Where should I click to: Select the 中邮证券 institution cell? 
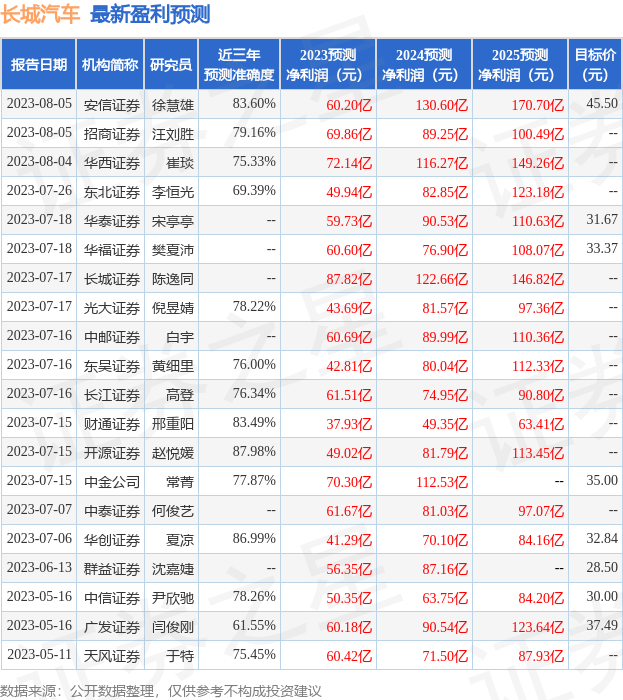pos(112,337)
